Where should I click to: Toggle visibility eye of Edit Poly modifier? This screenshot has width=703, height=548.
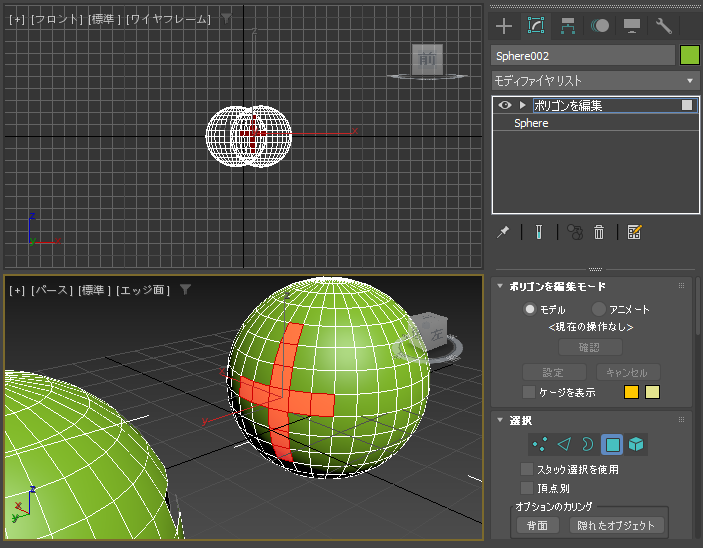click(x=505, y=105)
